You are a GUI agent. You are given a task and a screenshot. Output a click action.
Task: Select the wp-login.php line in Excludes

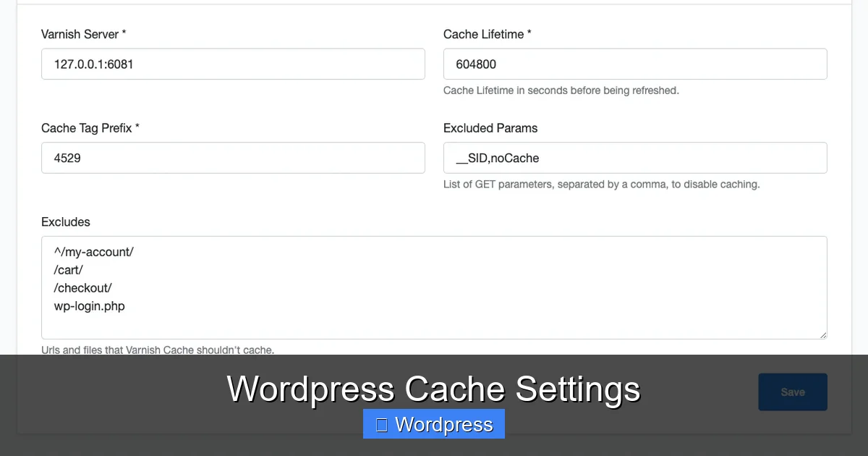[x=89, y=306]
